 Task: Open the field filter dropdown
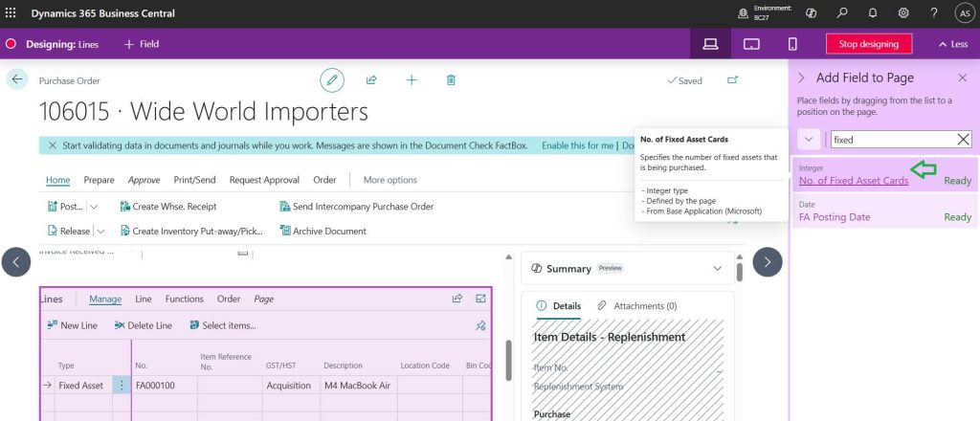(810, 140)
